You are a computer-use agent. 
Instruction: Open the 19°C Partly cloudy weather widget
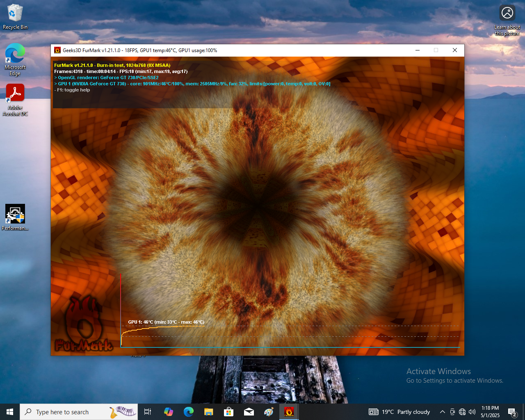click(x=399, y=412)
